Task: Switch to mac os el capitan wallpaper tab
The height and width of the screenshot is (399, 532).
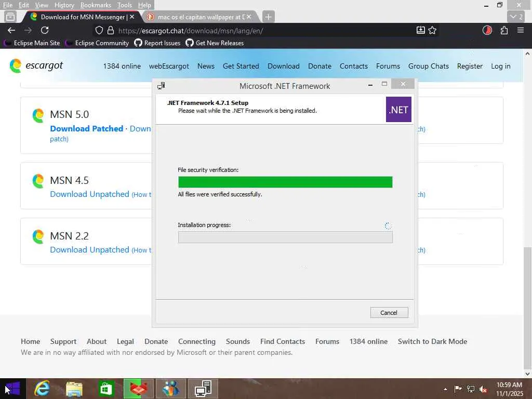Action: pos(200,17)
